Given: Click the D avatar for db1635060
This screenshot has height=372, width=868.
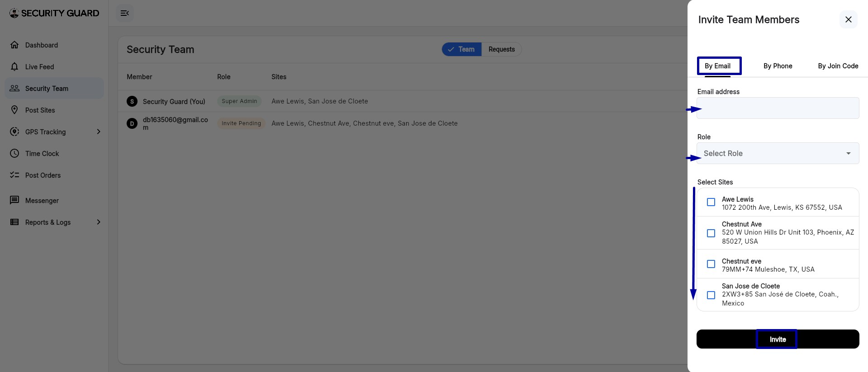Looking at the screenshot, I should click(x=132, y=123).
